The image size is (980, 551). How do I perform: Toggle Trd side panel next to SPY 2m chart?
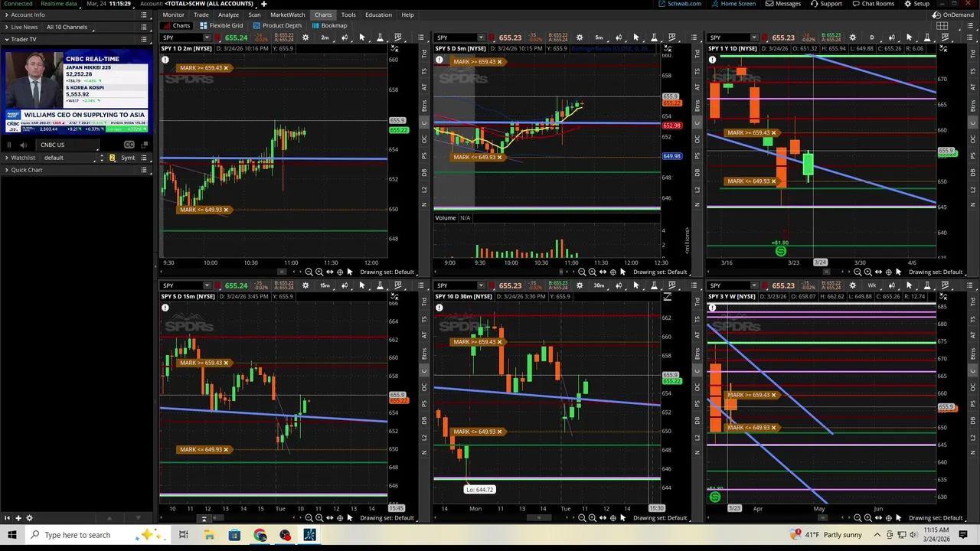[x=424, y=55]
